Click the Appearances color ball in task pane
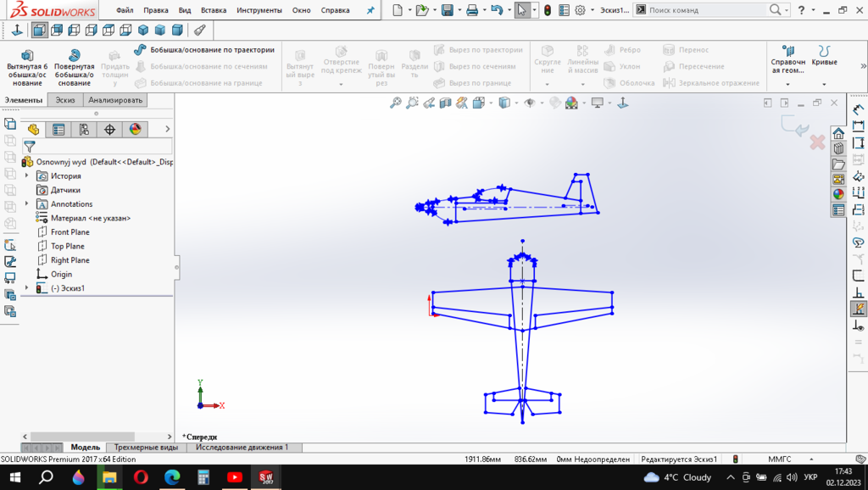The width and height of the screenshot is (868, 490). coord(838,194)
